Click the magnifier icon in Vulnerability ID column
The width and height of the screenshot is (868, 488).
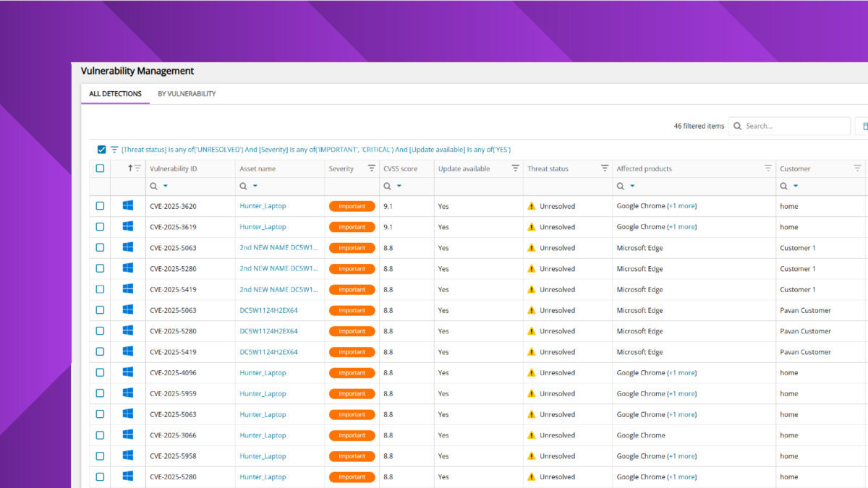[154, 186]
